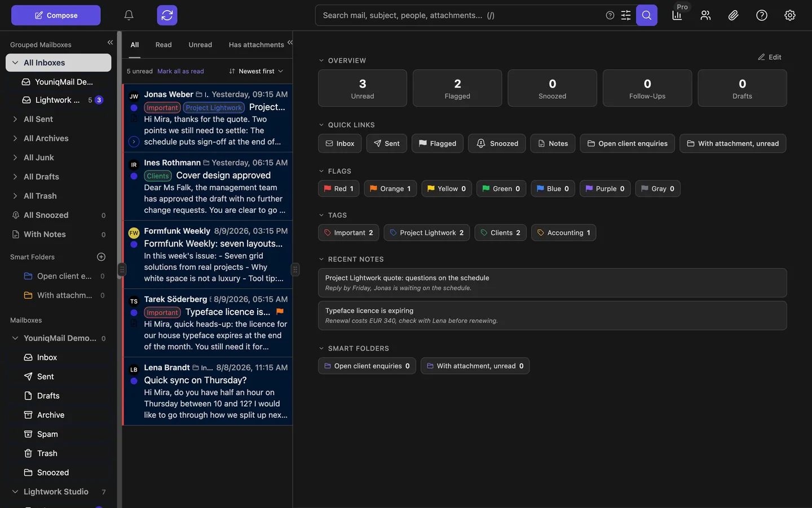Open the help circle icon in toolbar
This screenshot has width=812, height=508.
tap(762, 15)
